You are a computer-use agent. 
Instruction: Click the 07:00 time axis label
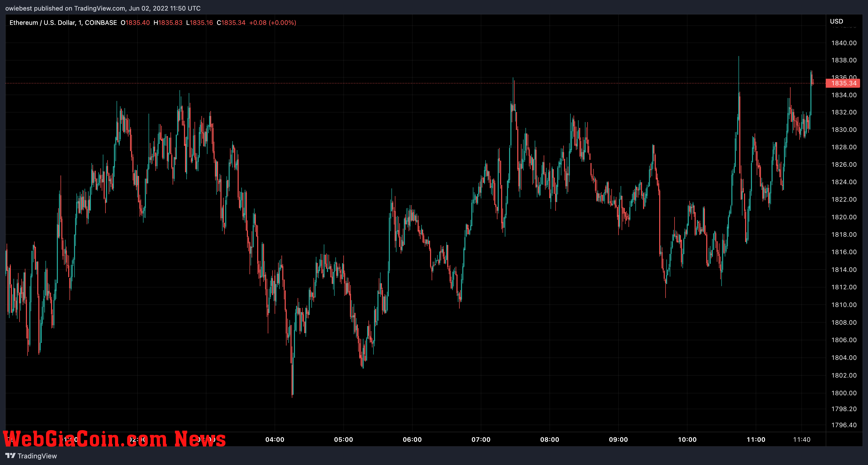click(x=481, y=439)
